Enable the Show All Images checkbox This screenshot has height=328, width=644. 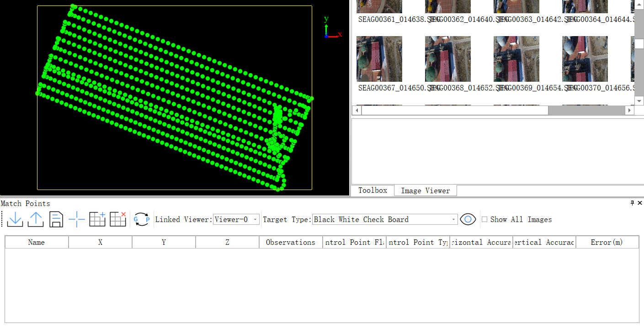(x=484, y=220)
